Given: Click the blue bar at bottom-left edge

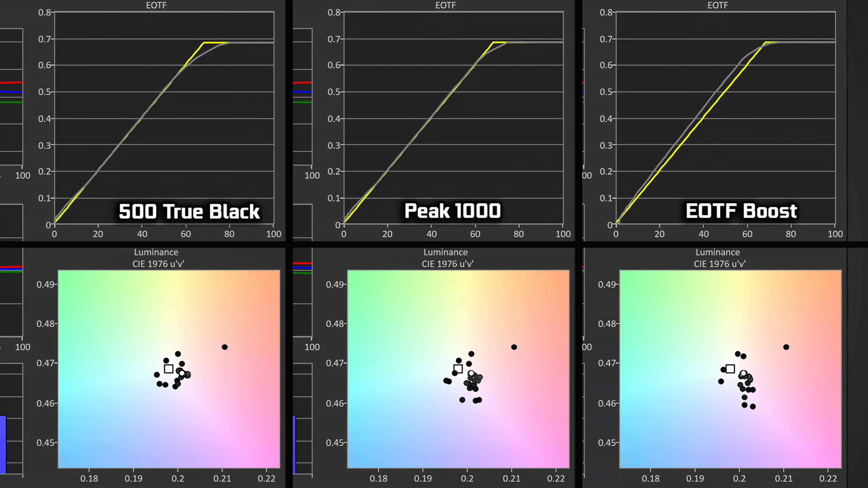Looking at the screenshot, I should click(x=3, y=444).
